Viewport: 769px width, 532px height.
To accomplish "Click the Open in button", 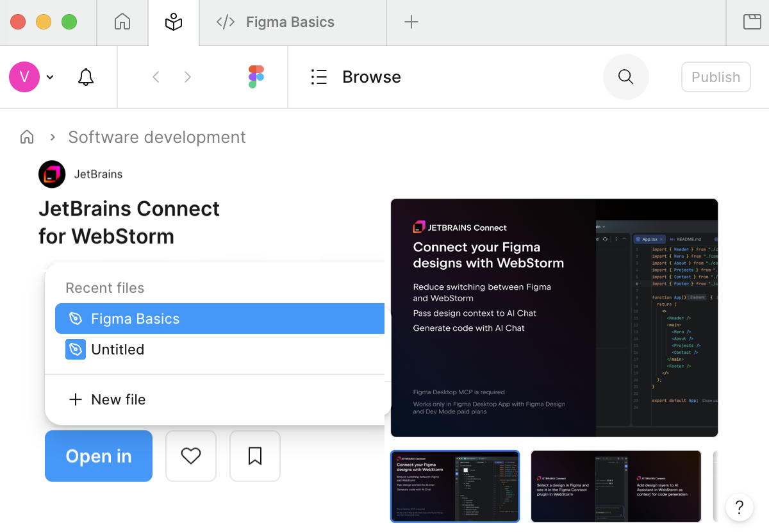I will (99, 456).
